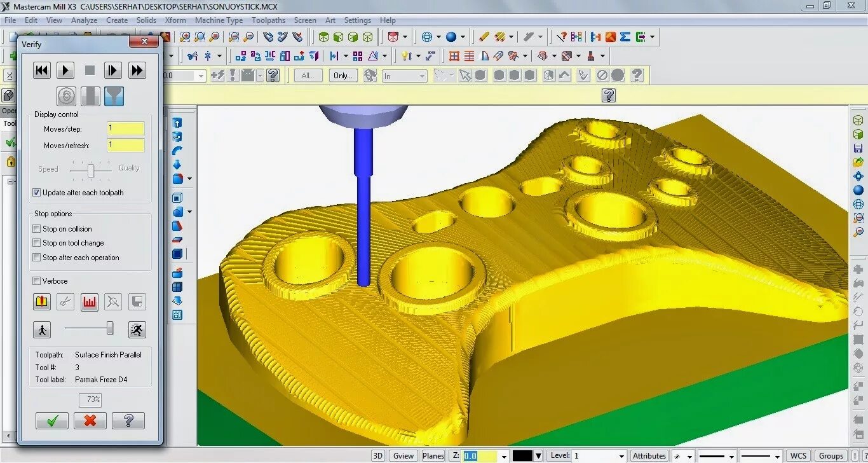Image resolution: width=868 pixels, height=463 pixels.
Task: Uncheck Update after each toolpath
Action: point(37,193)
